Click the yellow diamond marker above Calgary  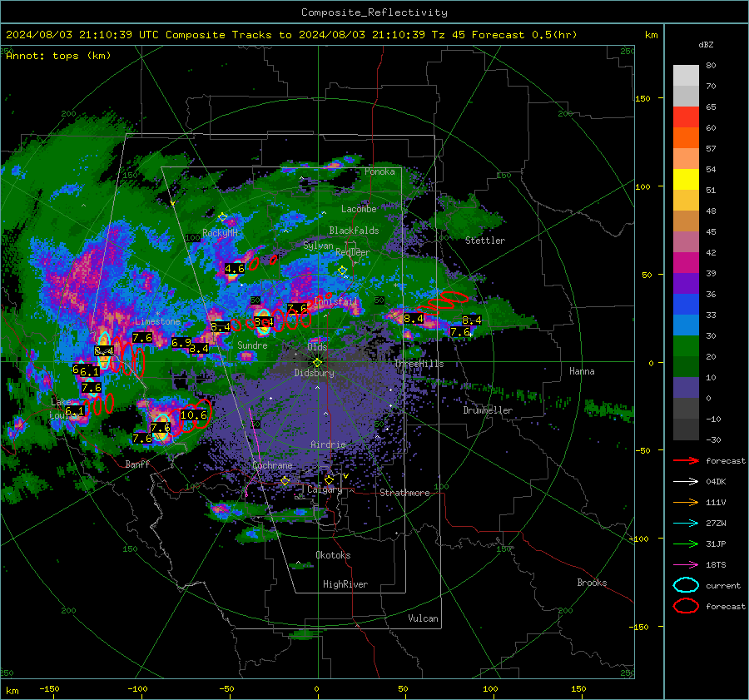[329, 479]
